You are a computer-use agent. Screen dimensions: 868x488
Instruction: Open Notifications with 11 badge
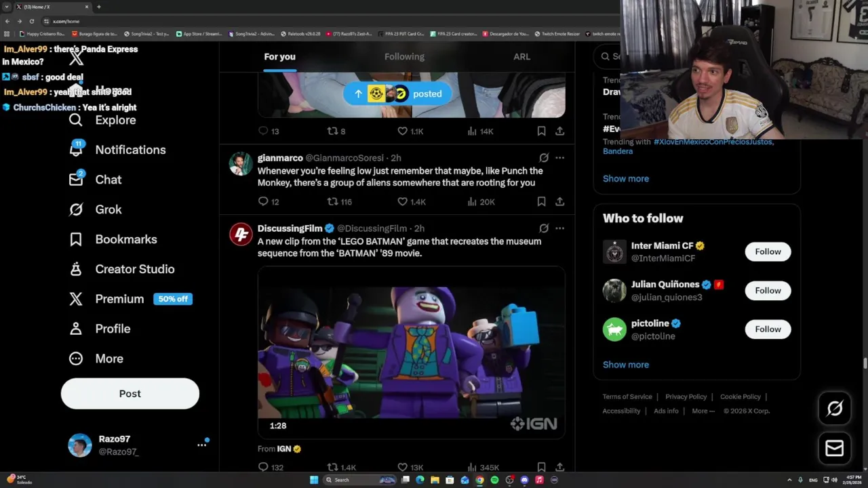point(117,150)
